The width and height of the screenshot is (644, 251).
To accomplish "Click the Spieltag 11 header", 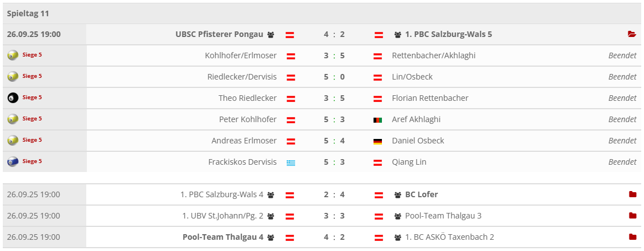I will [28, 13].
